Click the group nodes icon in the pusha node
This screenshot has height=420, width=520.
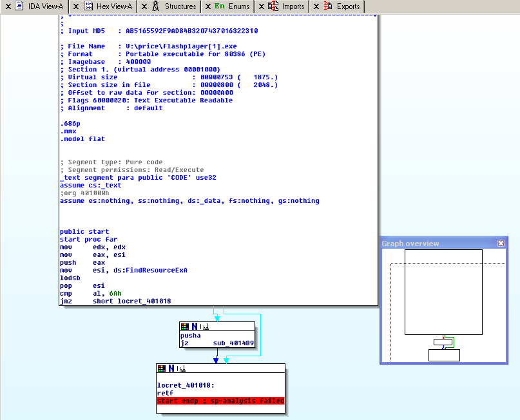[204, 327]
